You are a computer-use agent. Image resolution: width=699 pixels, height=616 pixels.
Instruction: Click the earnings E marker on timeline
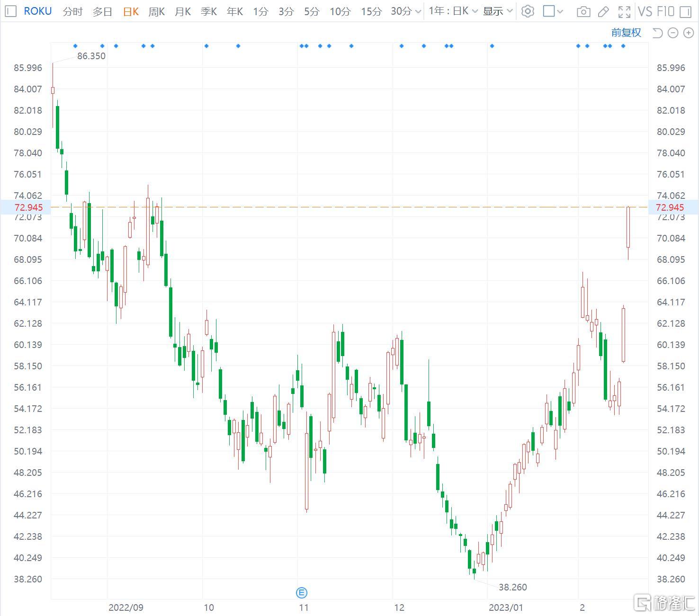pyautogui.click(x=301, y=592)
